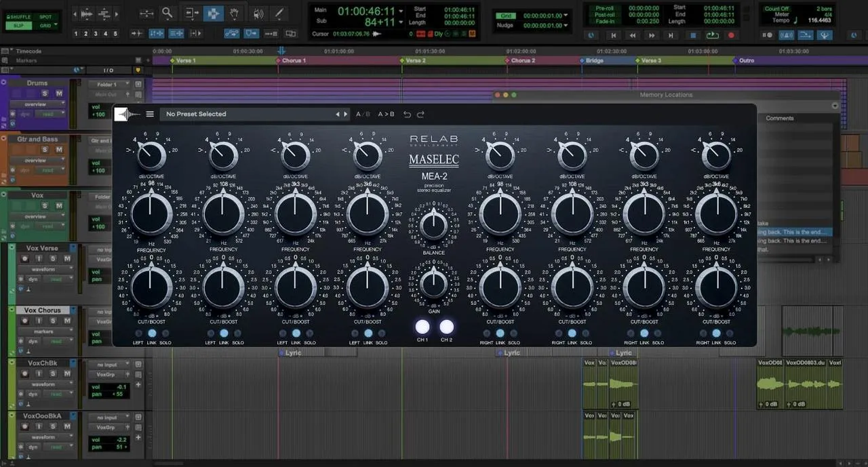Click the Balance knob on MEA-2
868x467 pixels.
pyautogui.click(x=434, y=224)
